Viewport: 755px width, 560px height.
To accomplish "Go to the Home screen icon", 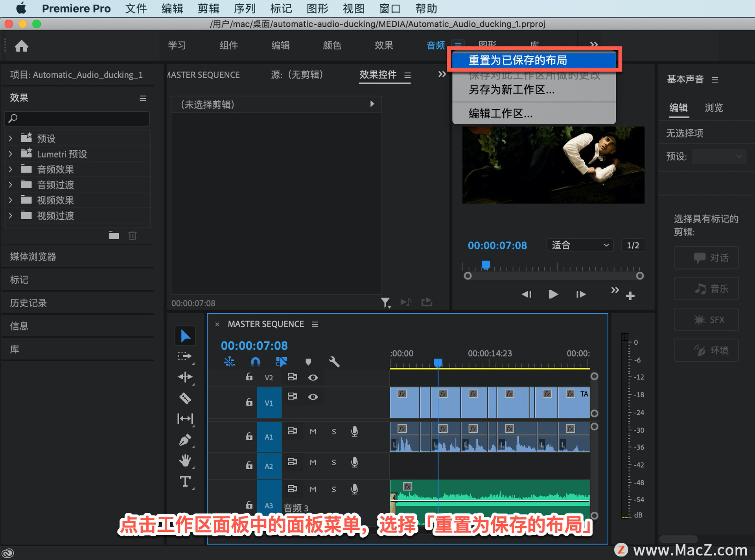I will tap(22, 46).
